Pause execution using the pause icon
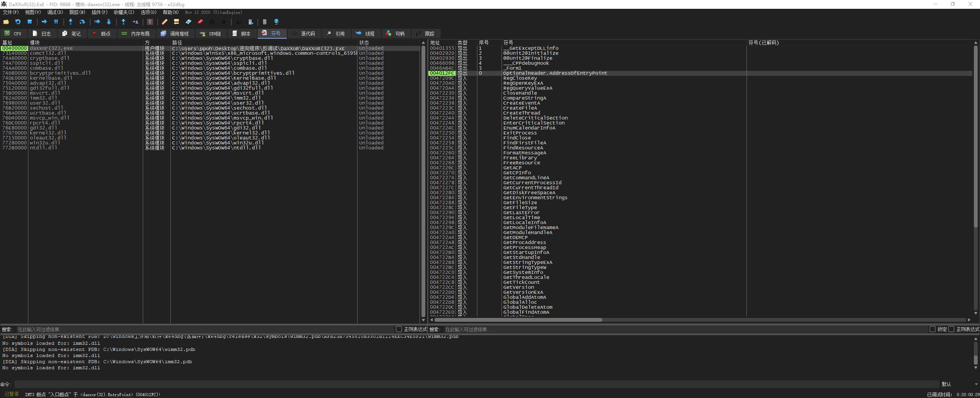 pos(56,22)
